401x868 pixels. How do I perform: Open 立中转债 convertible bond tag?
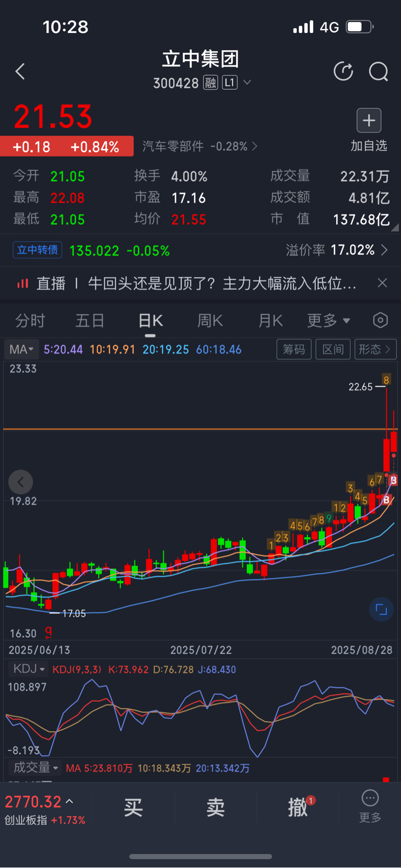coord(38,250)
